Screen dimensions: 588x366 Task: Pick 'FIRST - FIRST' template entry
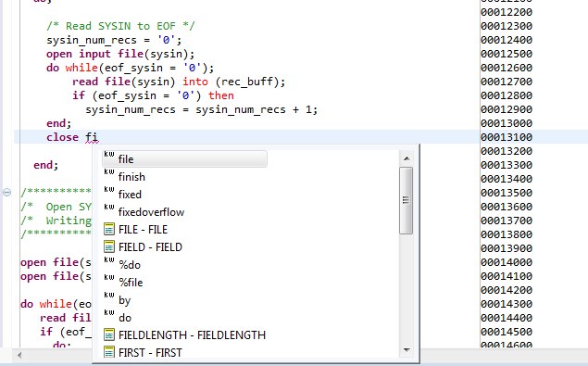click(150, 352)
